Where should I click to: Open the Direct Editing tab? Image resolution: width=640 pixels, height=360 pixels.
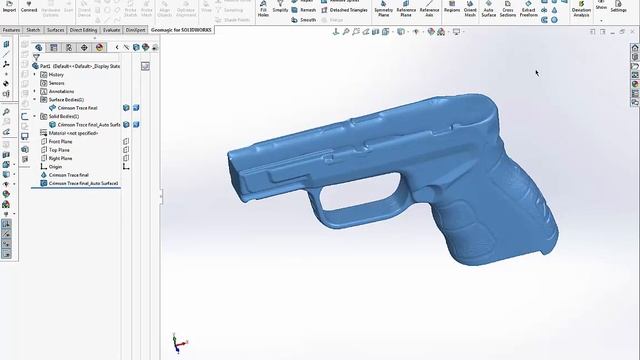tap(83, 30)
